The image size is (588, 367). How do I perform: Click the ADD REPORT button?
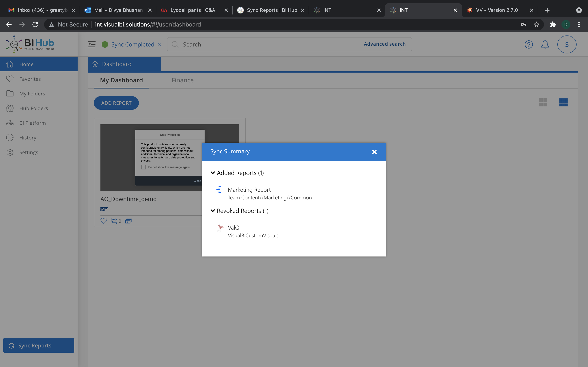click(x=116, y=103)
